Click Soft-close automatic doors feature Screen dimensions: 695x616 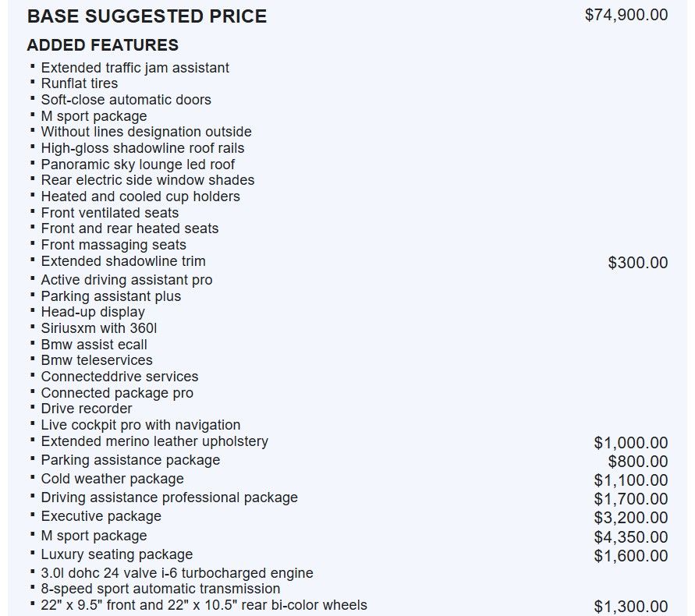pos(126,100)
